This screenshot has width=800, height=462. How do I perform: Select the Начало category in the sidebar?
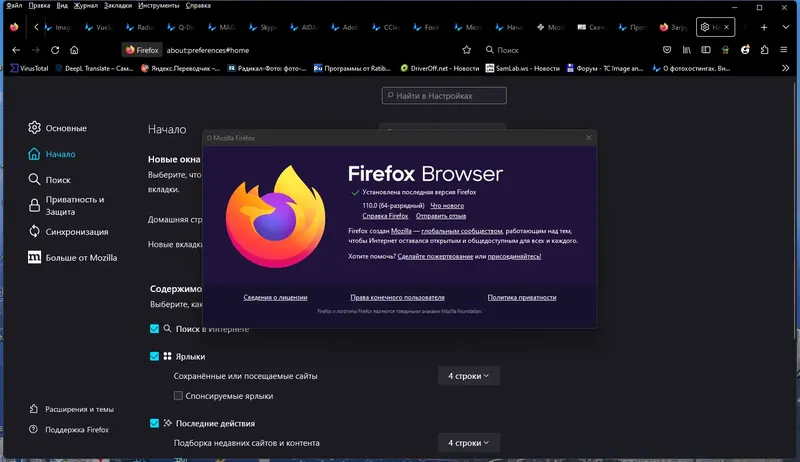[52, 154]
